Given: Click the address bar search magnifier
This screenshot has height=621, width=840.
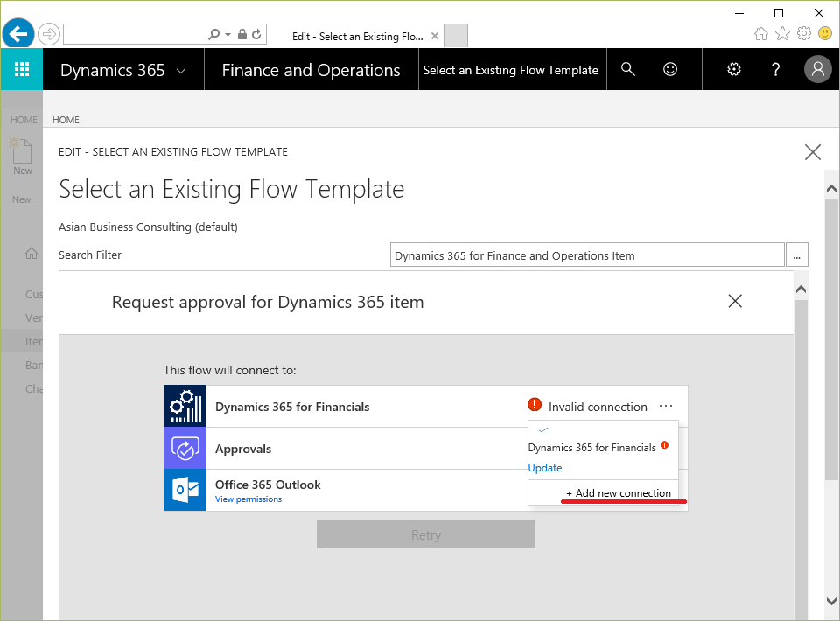Looking at the screenshot, I should coord(213,35).
